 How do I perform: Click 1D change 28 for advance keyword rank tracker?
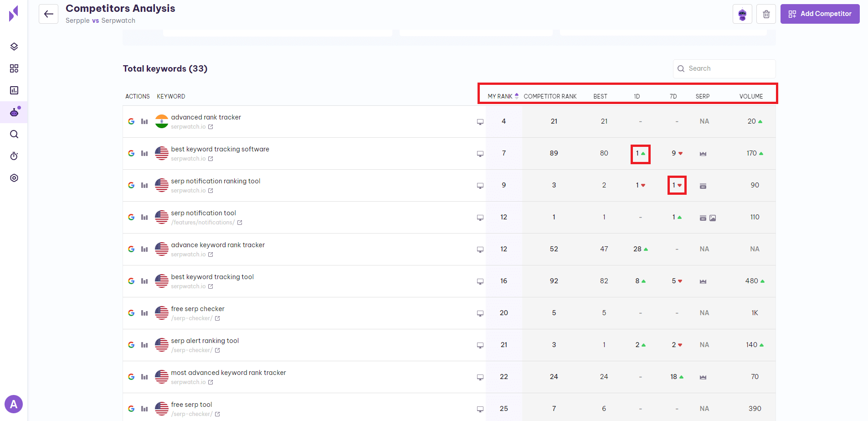coord(640,249)
